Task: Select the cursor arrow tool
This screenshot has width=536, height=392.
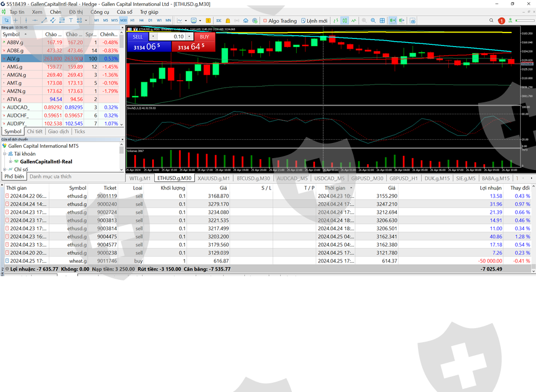Action: (x=6, y=21)
